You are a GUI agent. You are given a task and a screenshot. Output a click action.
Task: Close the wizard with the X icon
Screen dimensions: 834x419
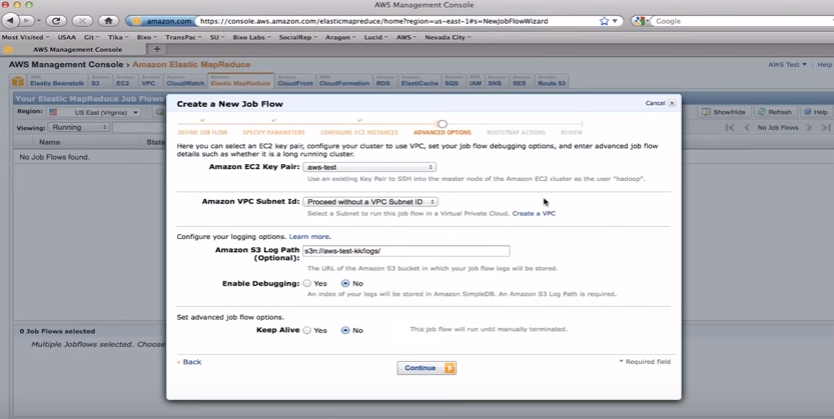672,103
